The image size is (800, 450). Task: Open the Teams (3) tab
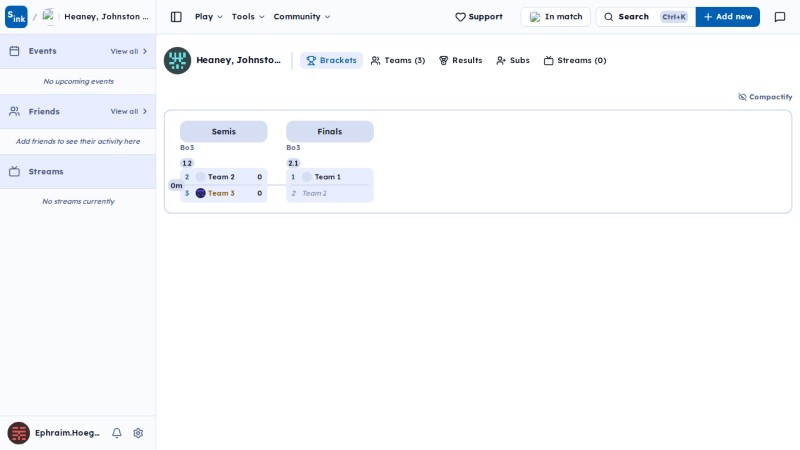(397, 60)
